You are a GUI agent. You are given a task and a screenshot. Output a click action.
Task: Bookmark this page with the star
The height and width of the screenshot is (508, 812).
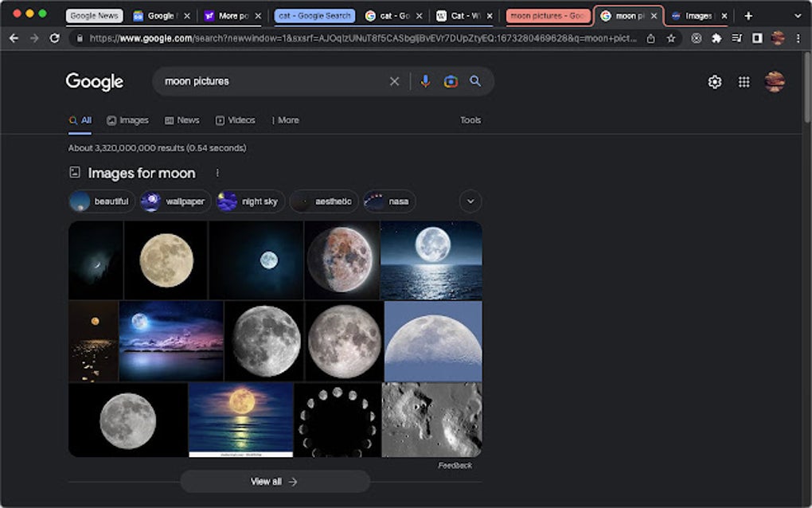point(671,38)
